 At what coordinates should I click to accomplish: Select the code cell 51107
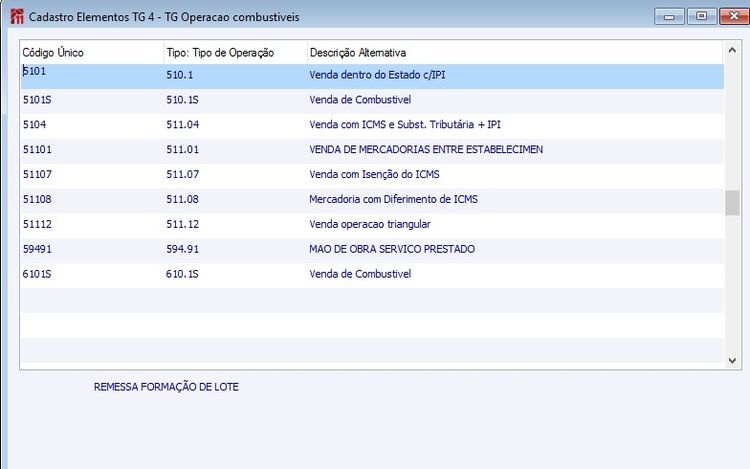(x=37, y=175)
